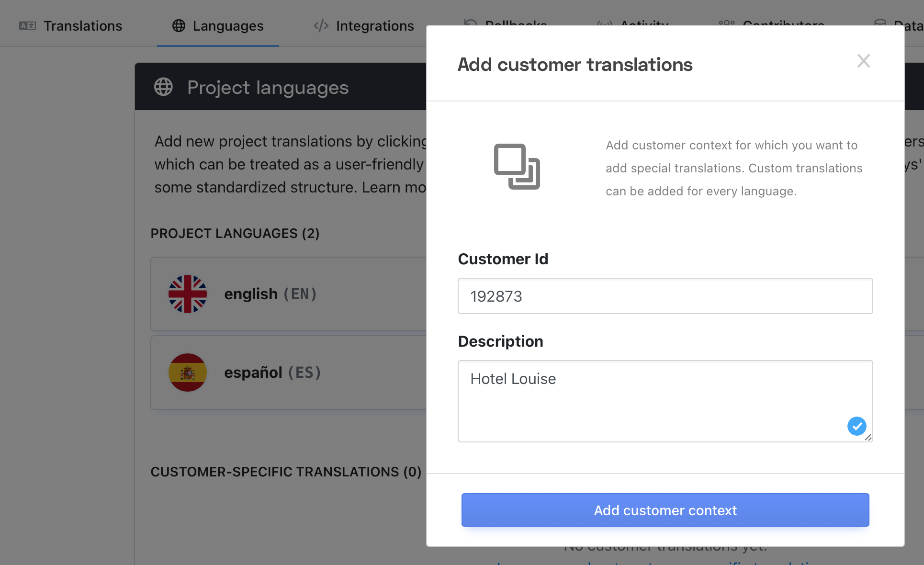Click the UK flag icon for english
This screenshot has height=565, width=924.
[188, 294]
